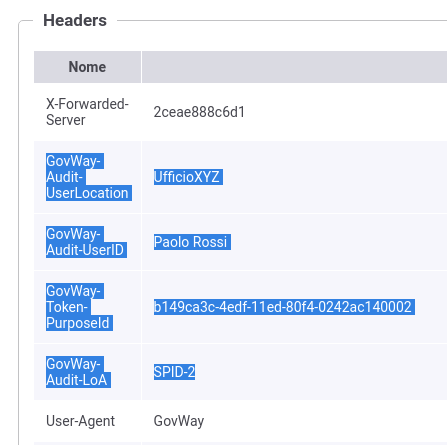Click the GovWay user agent value
Image resolution: width=447 pixels, height=445 pixels.
(179, 421)
